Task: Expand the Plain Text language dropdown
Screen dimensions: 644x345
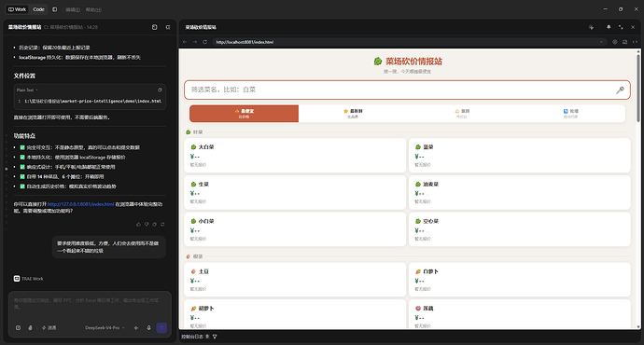Action: click(x=27, y=90)
